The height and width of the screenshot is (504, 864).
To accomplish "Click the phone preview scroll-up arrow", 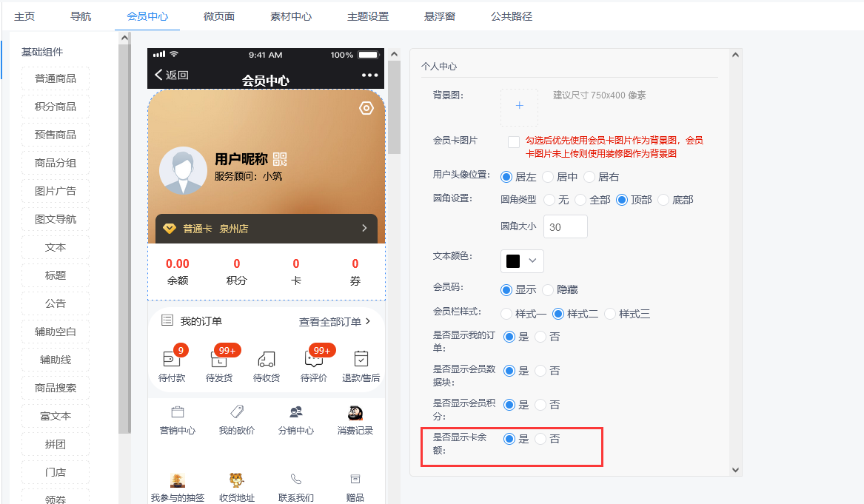I will (394, 54).
